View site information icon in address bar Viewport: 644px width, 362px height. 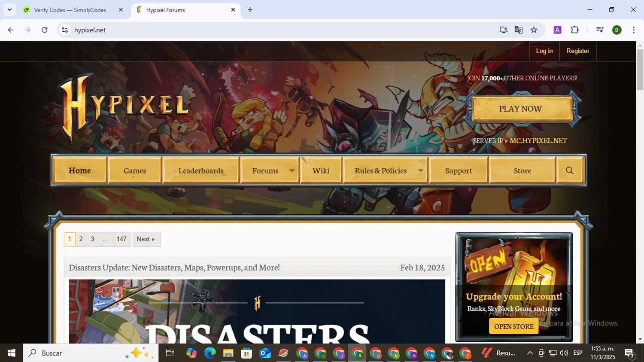[65, 30]
